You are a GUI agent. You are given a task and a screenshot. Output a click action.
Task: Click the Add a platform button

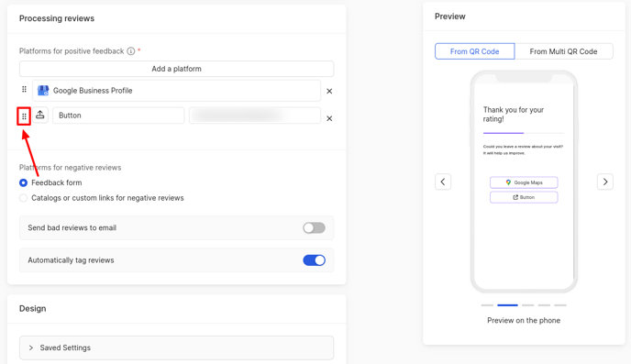pos(177,69)
